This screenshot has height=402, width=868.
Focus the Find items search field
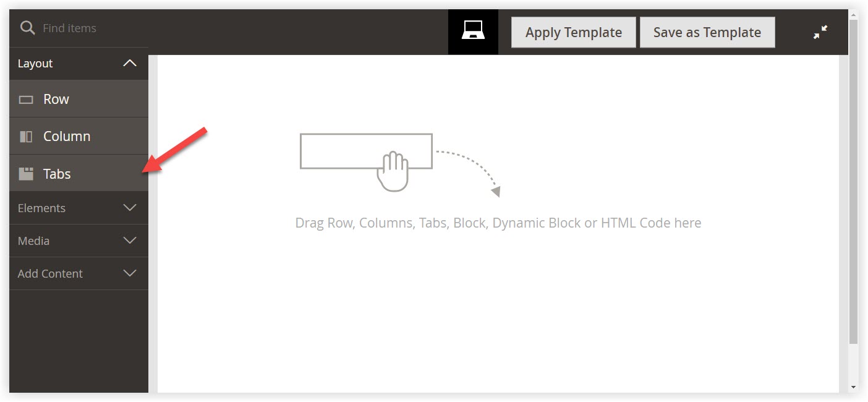tap(87, 28)
